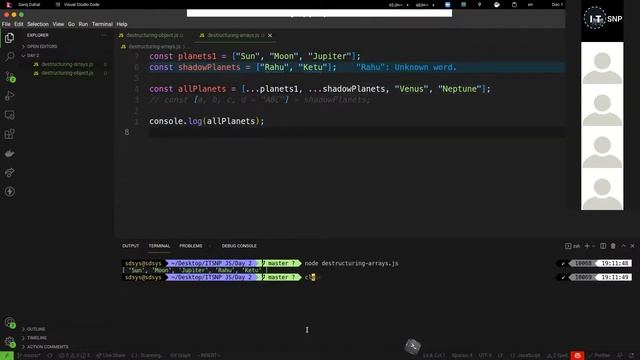Open the Thunder Client lightning bolt icon
This screenshot has height=360, width=640.
[9, 191]
